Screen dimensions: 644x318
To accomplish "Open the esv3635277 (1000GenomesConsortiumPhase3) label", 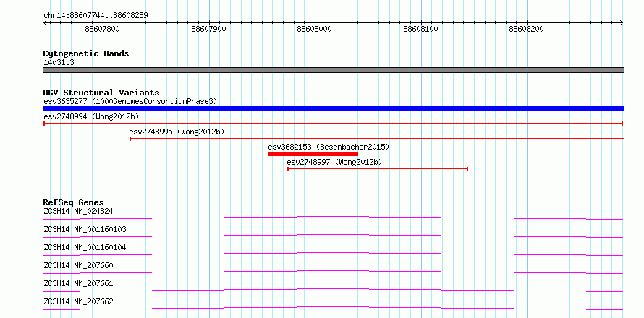I will click(130, 101).
